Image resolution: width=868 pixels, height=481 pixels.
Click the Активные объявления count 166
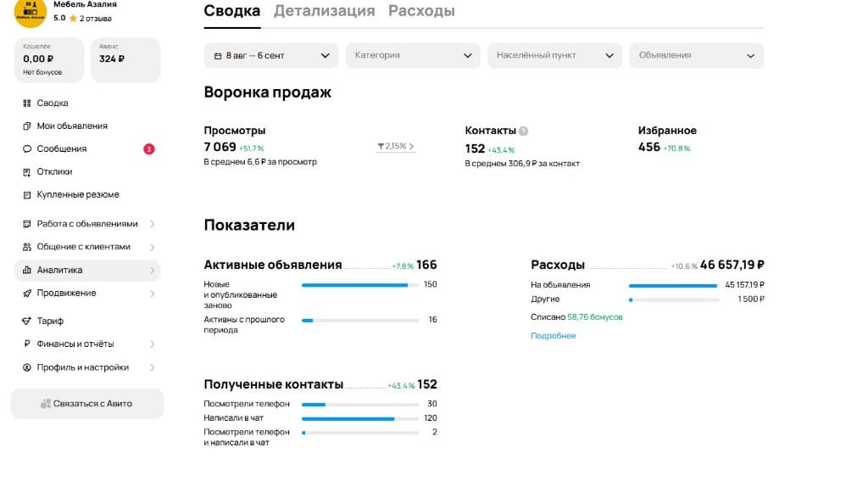tap(426, 266)
